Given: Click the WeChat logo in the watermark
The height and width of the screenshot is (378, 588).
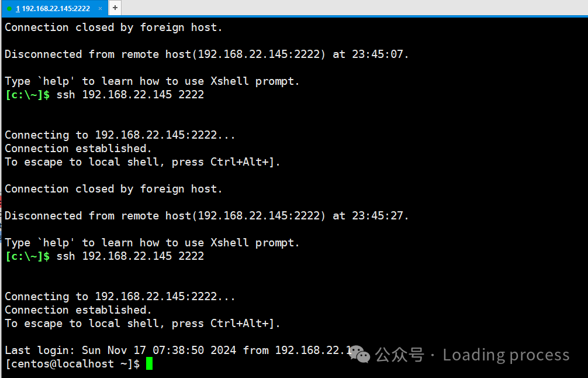Looking at the screenshot, I should (359, 355).
